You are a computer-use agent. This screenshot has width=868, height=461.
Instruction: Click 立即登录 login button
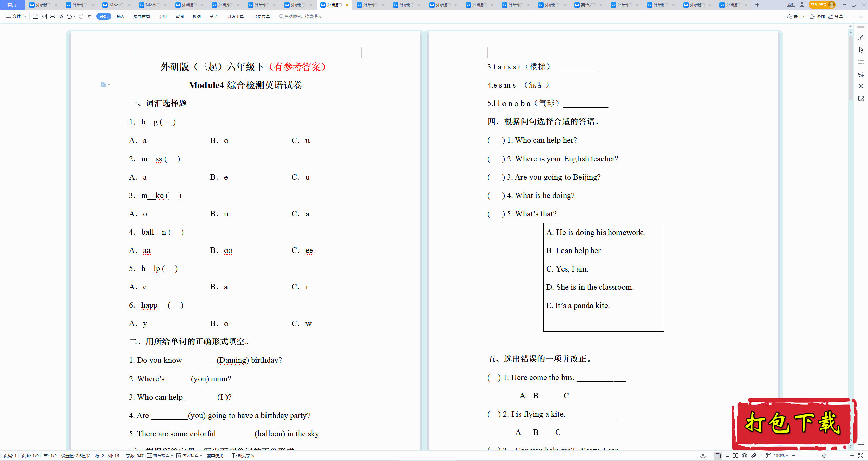click(x=822, y=5)
